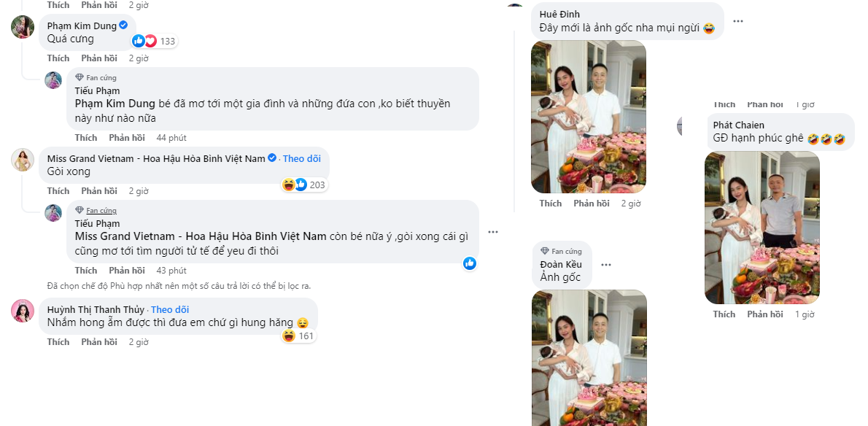
Task: Open the family photo in Huê Đinh's comment
Action: pos(589,117)
